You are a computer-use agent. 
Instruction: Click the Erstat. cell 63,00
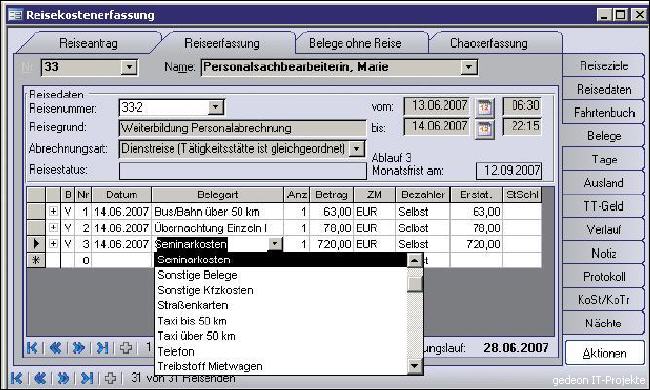click(x=476, y=212)
